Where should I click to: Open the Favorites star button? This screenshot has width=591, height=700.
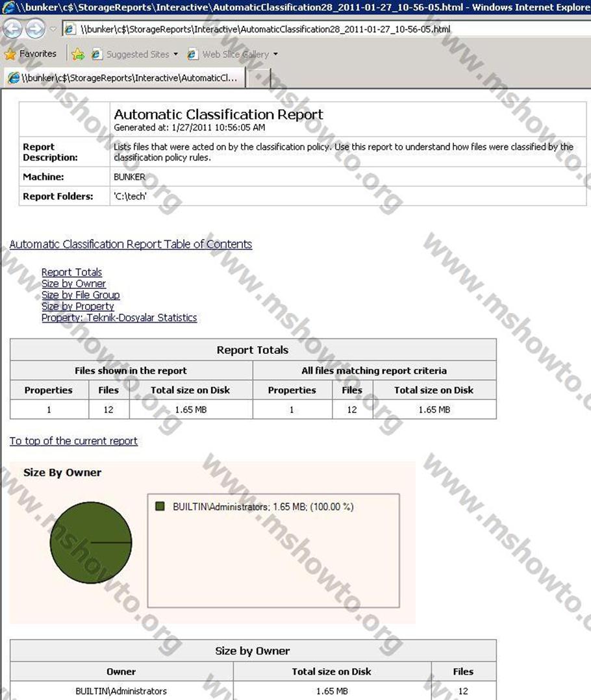point(31,54)
